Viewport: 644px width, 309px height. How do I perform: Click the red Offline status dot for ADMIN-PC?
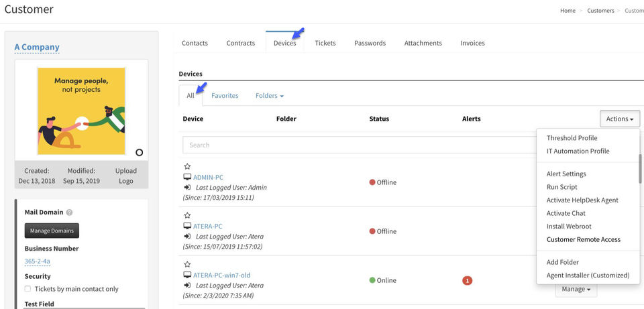pos(372,182)
